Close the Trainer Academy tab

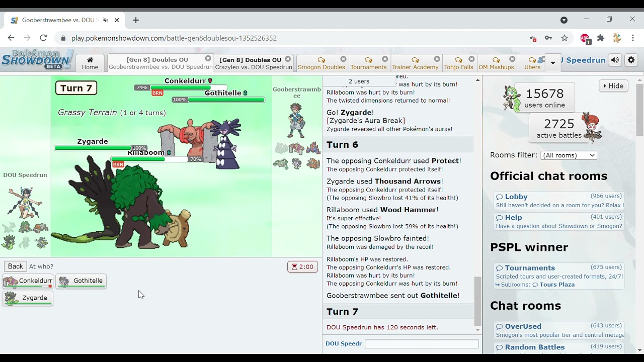(x=437, y=59)
